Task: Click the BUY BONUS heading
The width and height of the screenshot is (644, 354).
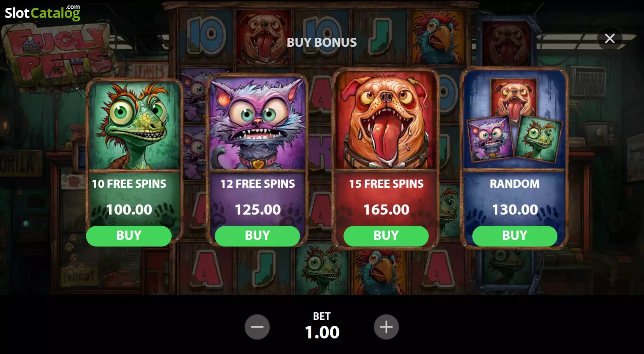Action: (x=322, y=42)
